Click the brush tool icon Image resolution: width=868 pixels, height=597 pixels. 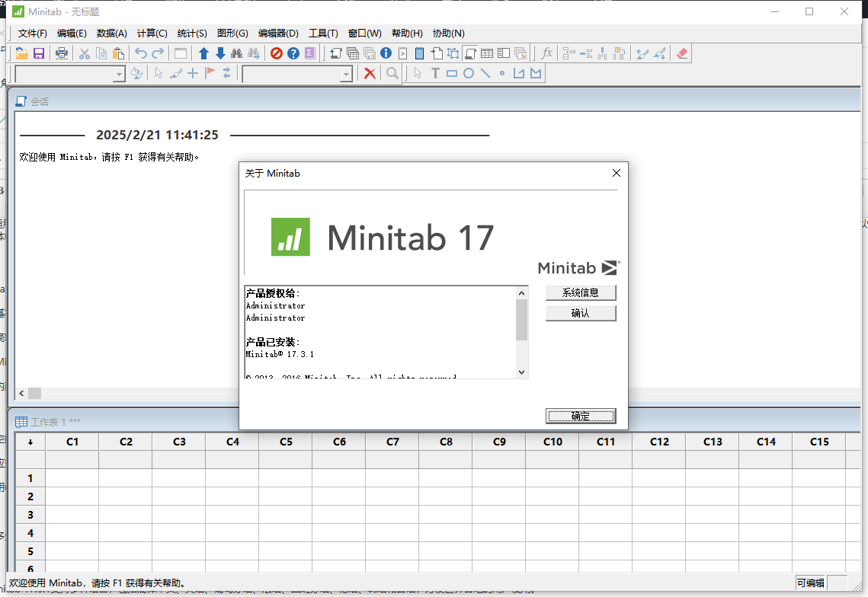pos(176,73)
